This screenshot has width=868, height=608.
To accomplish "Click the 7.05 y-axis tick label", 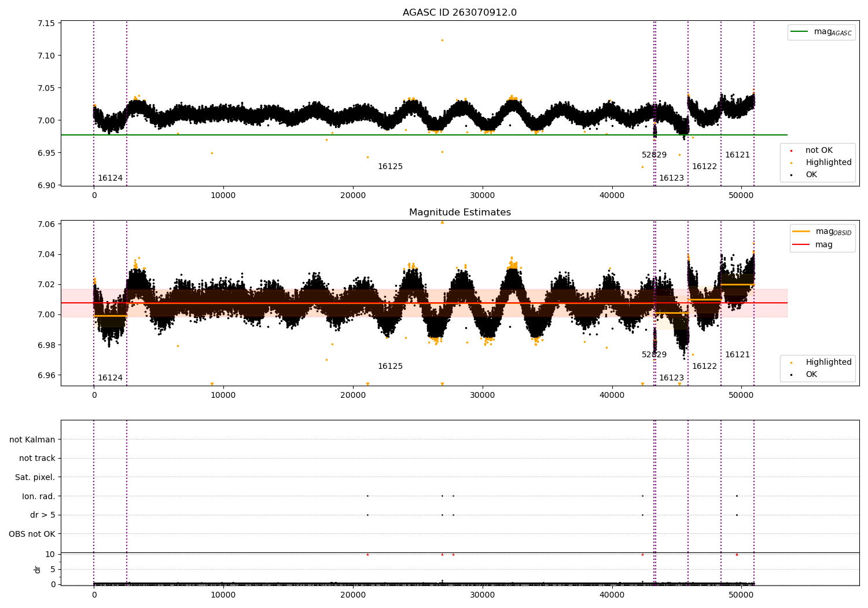I will [46, 89].
